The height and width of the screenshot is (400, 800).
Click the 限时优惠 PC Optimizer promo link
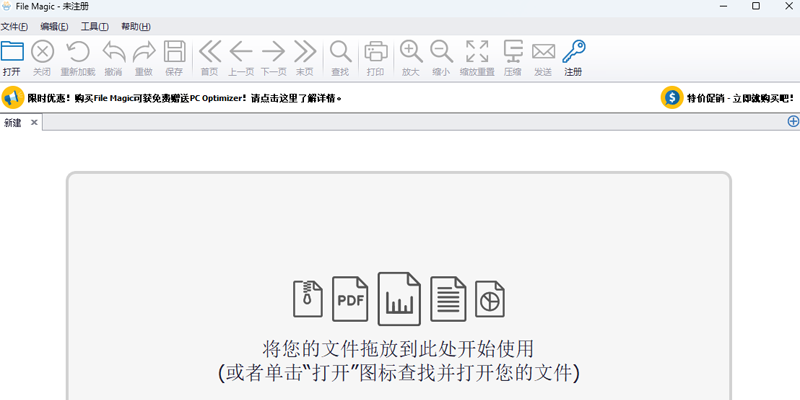[184, 98]
